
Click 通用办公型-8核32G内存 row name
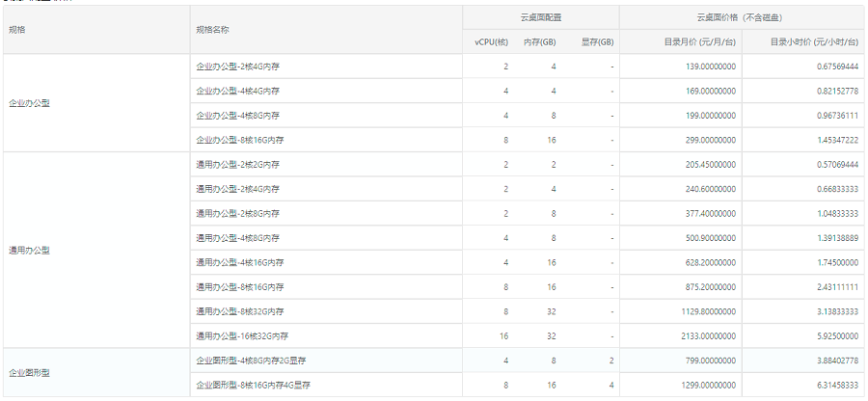point(240,311)
